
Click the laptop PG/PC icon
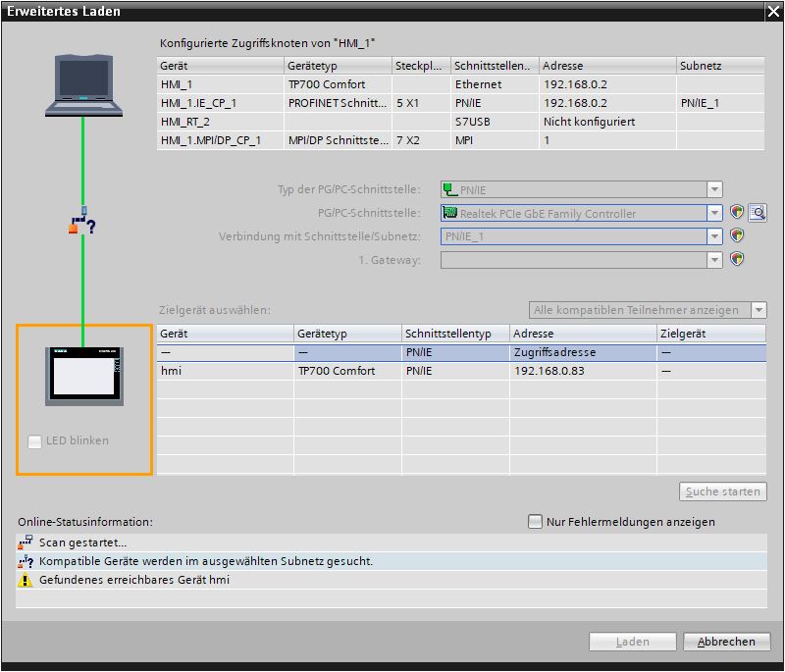[x=82, y=86]
